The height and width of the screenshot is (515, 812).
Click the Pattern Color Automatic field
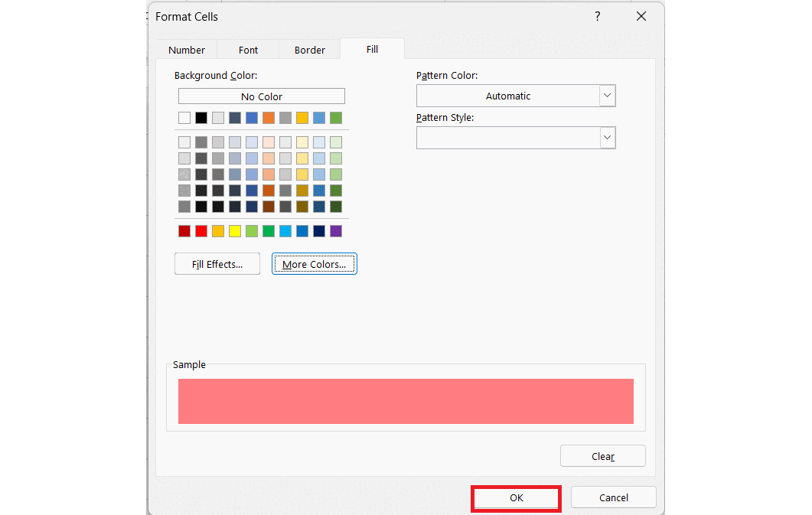click(x=508, y=96)
